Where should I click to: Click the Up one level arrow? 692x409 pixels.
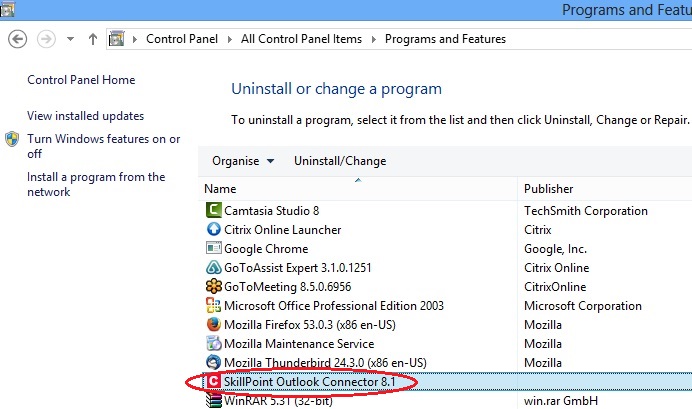[93, 39]
